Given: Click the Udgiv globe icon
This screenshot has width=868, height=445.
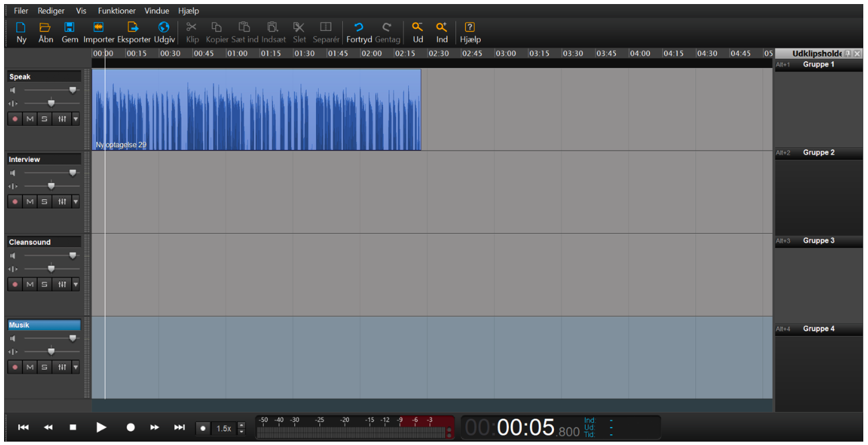Looking at the screenshot, I should tap(163, 28).
